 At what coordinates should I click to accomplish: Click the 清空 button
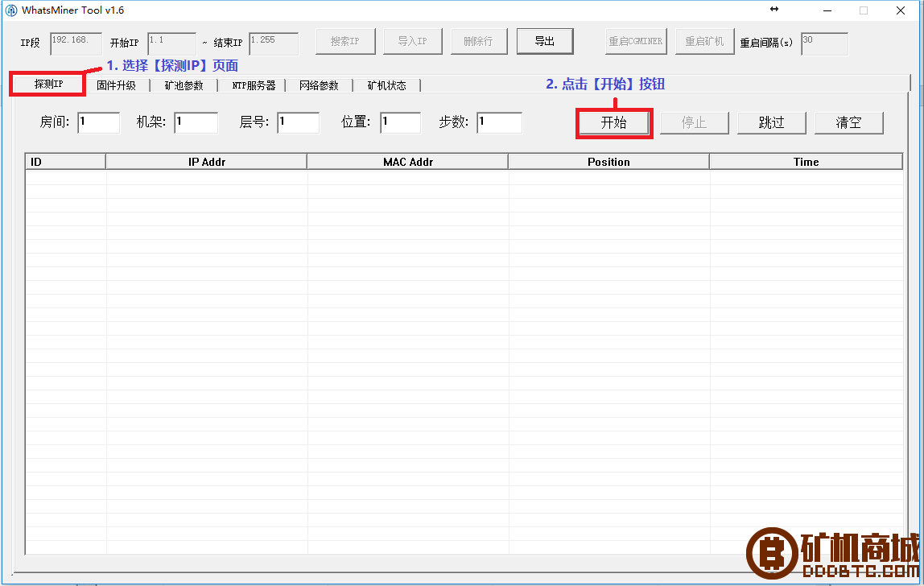[x=848, y=122]
